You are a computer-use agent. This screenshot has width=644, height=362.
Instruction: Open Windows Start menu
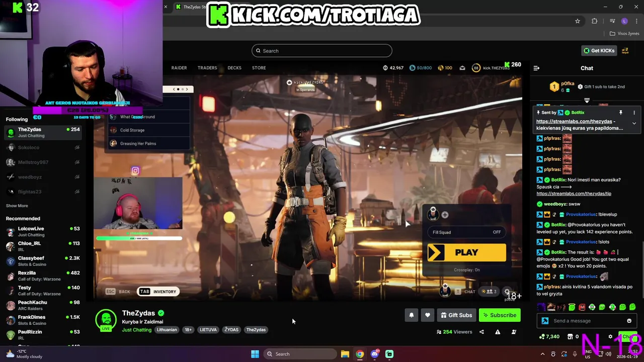point(255,354)
